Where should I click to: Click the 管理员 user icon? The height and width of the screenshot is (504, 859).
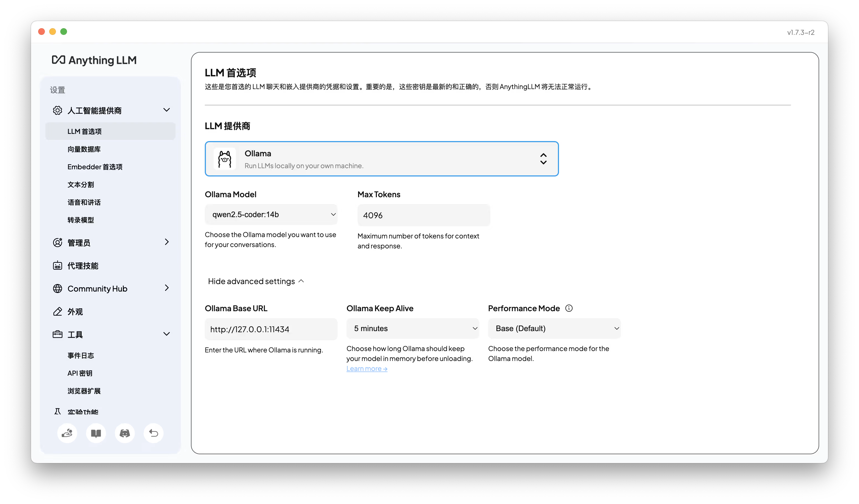(x=57, y=242)
